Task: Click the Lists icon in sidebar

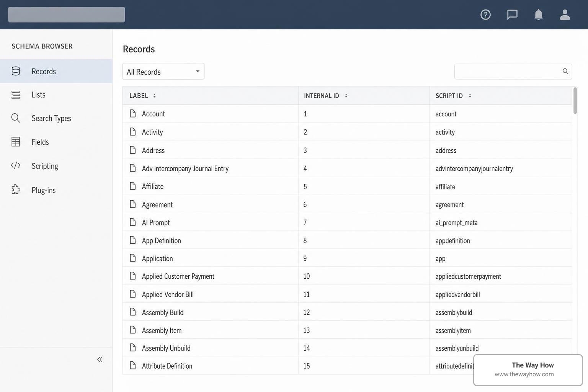Action: (16, 95)
